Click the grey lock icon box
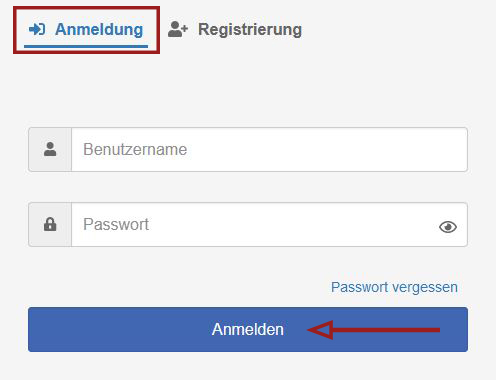The height and width of the screenshot is (380, 496). tap(50, 224)
